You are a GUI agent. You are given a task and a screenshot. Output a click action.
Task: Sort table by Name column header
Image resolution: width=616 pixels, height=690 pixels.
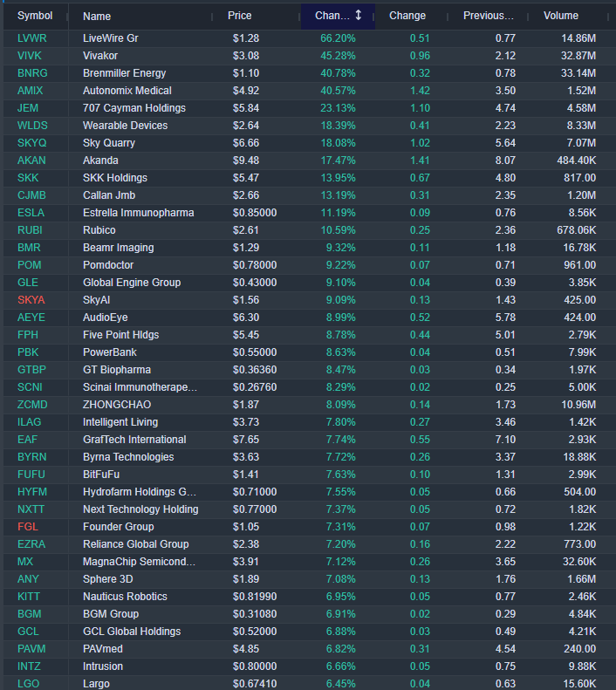pos(97,17)
